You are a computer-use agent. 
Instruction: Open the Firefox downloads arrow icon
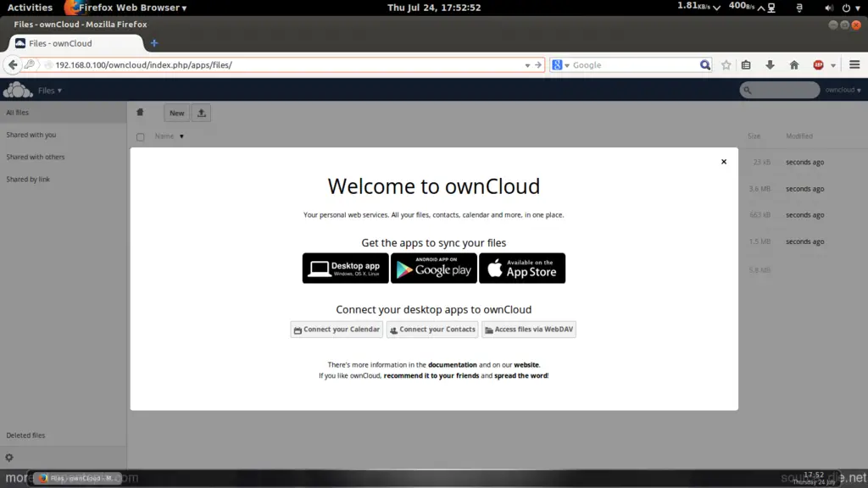(770, 65)
